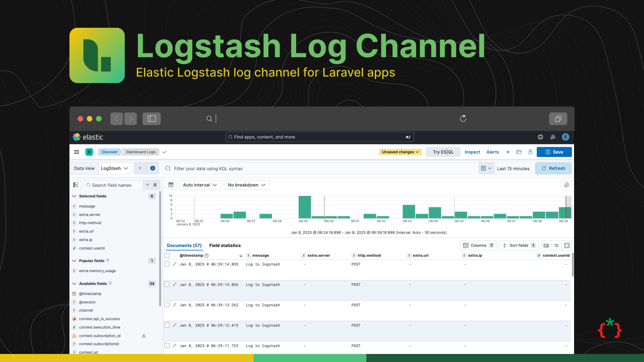Click the blue Save button

[554, 152]
